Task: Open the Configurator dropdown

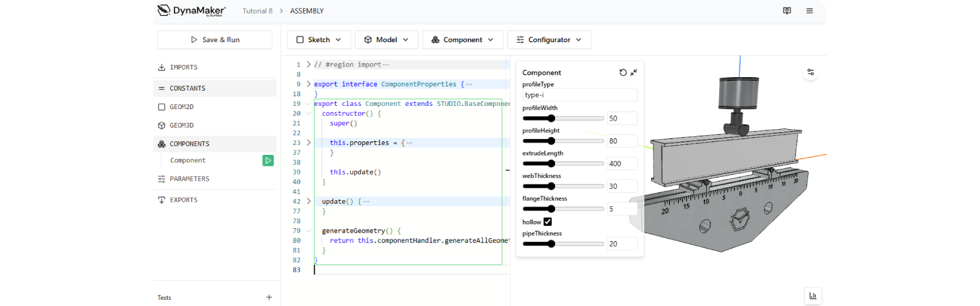Action: click(x=549, y=40)
